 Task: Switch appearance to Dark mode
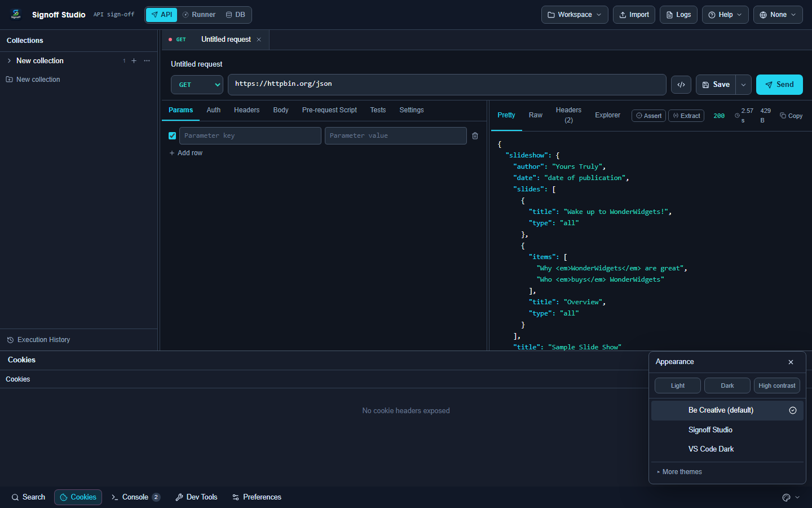click(x=727, y=386)
